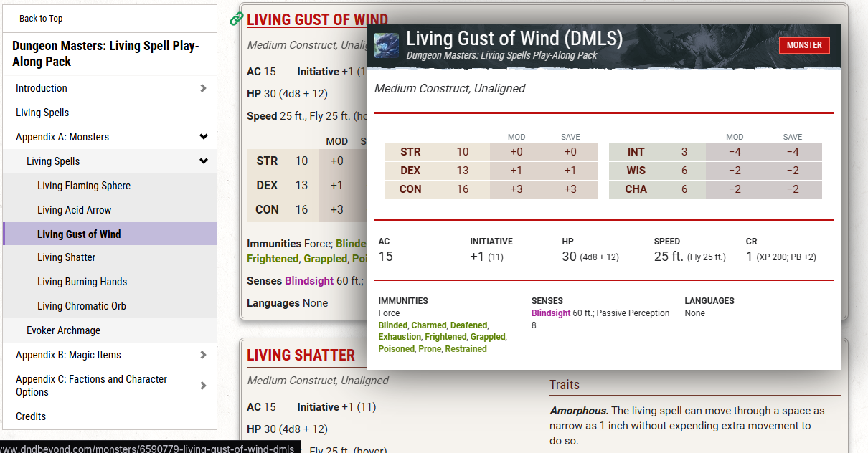Click the tooltip's DEX ability row

491,171
